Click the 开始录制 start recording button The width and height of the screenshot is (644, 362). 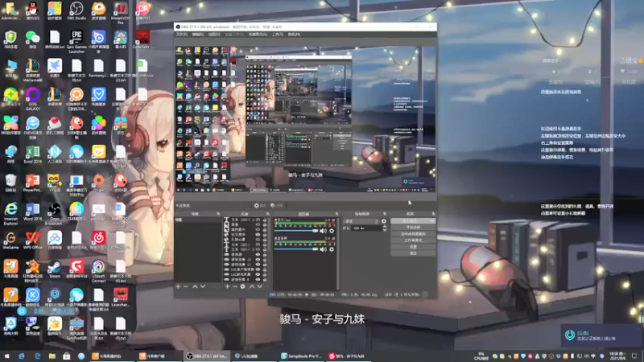pos(413,228)
